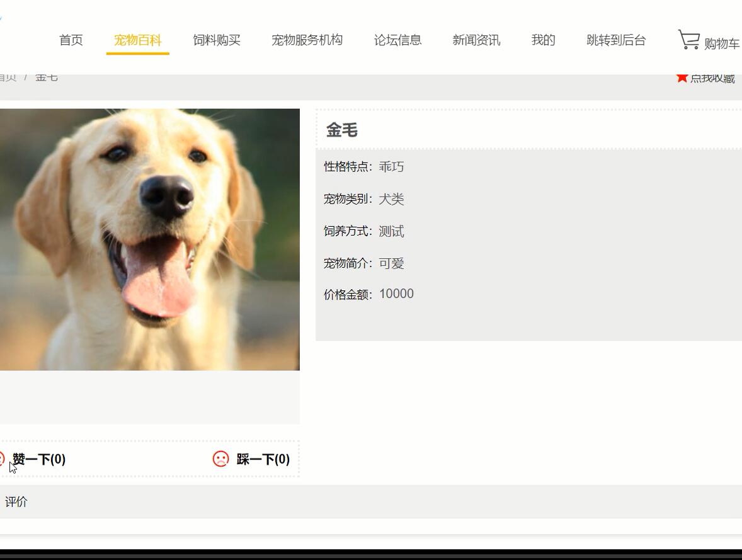742x560 pixels.
Task: Open the 新闻资讯 news page
Action: coord(476,40)
